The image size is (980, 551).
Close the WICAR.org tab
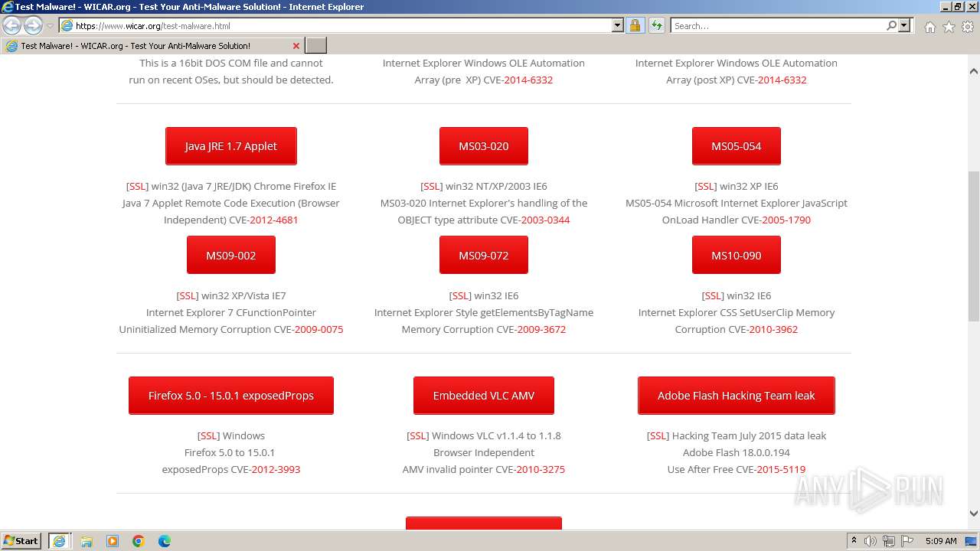point(296,46)
